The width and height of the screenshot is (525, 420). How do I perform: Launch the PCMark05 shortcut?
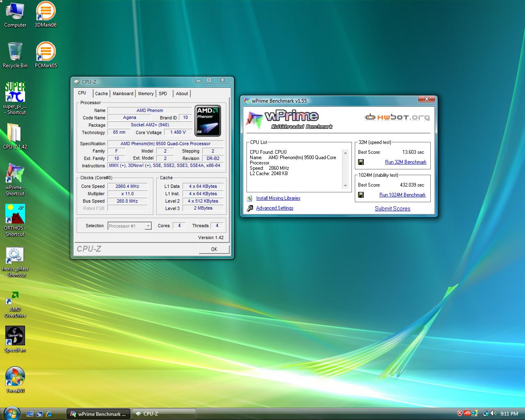(x=46, y=55)
